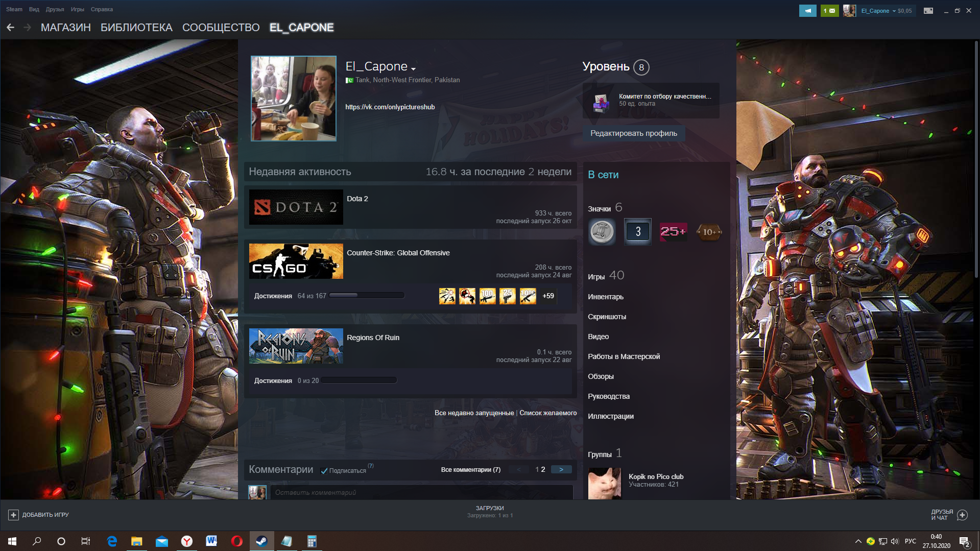The height and width of the screenshot is (551, 980).
Task: Click Редактировать профиль button
Action: 634,133
